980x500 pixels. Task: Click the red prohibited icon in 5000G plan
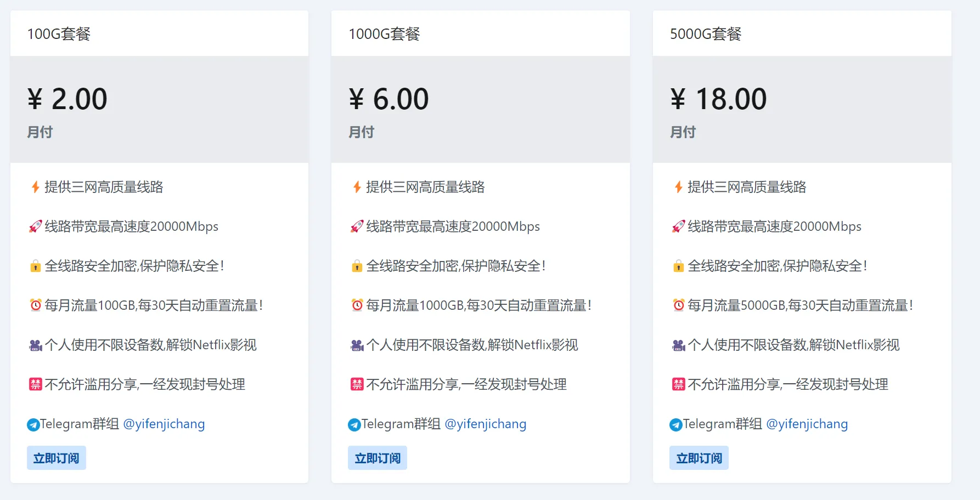click(678, 384)
